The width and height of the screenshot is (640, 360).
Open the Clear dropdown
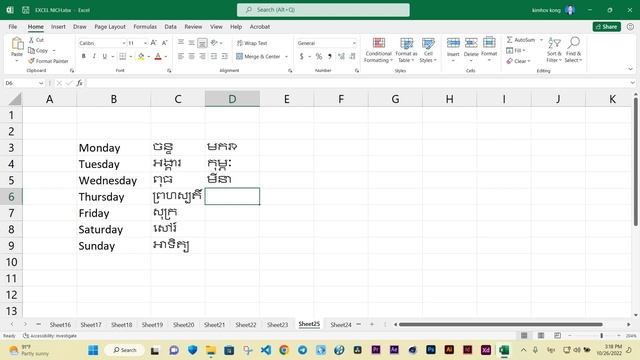(x=518, y=61)
